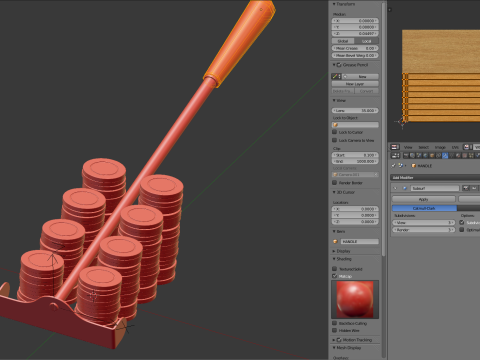Open the UV editor View menu
480x360 pixels.
[408, 147]
